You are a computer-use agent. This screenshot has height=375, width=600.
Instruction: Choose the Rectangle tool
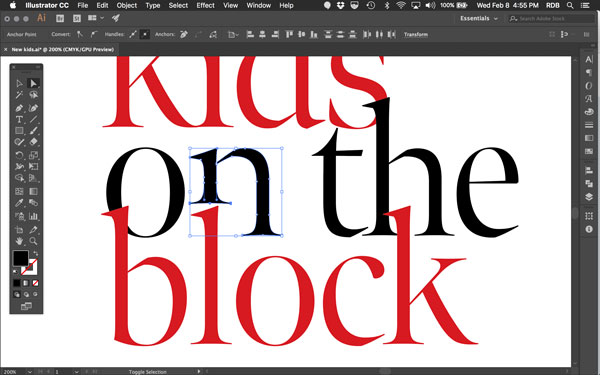(19, 130)
